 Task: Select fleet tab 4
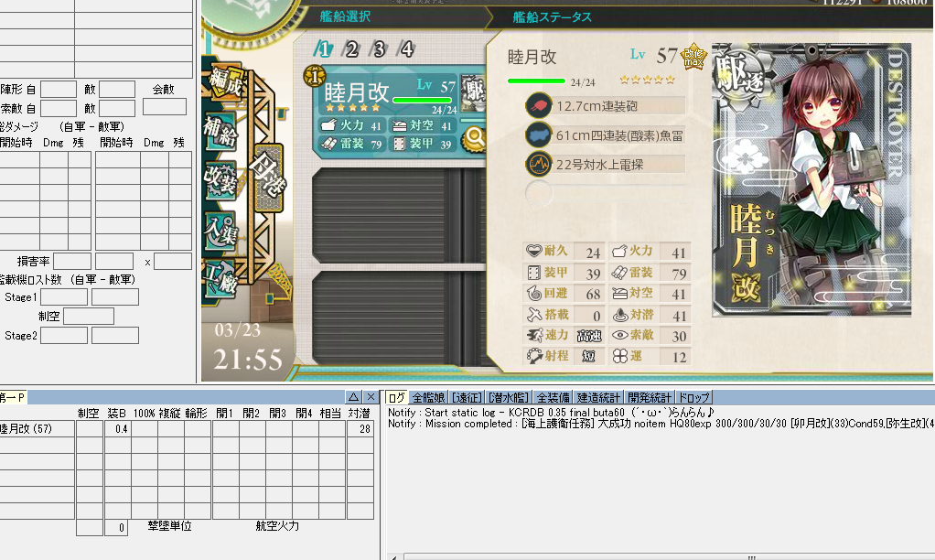(x=406, y=48)
